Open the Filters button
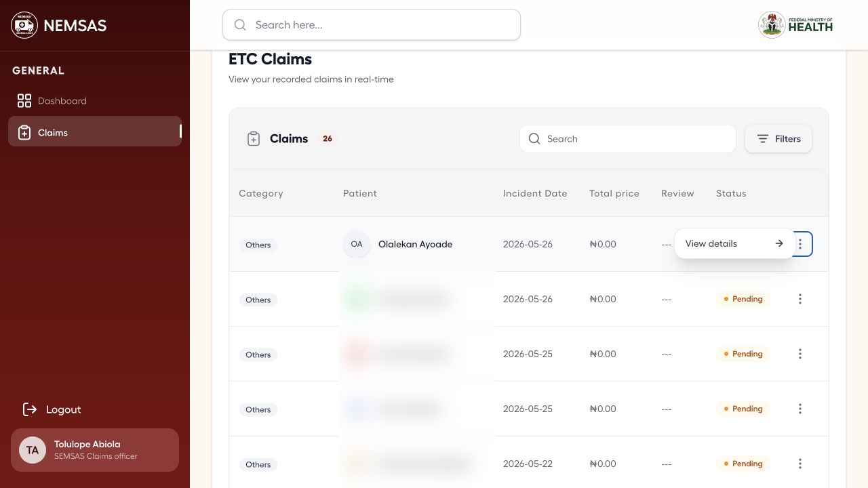 click(778, 139)
